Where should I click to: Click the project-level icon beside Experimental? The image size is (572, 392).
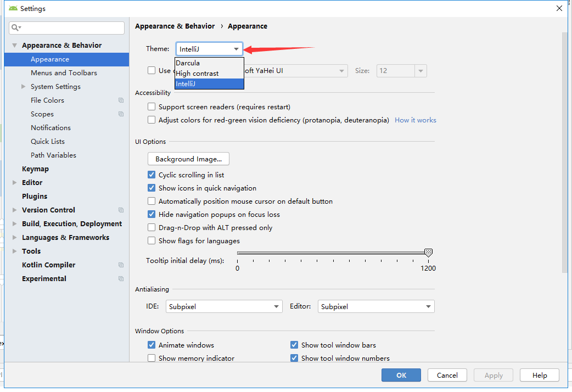[121, 279]
